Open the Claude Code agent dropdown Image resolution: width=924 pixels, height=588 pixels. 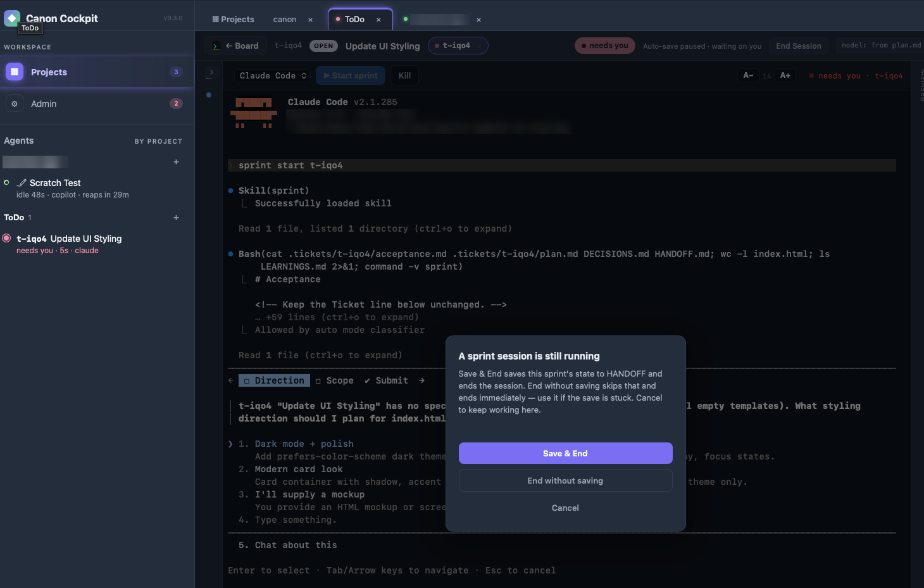[x=273, y=75]
